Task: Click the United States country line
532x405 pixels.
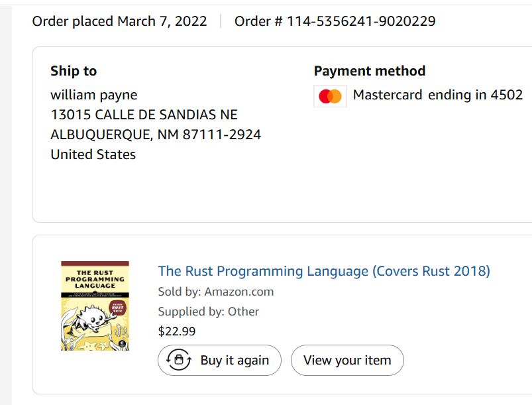Action: pos(93,154)
